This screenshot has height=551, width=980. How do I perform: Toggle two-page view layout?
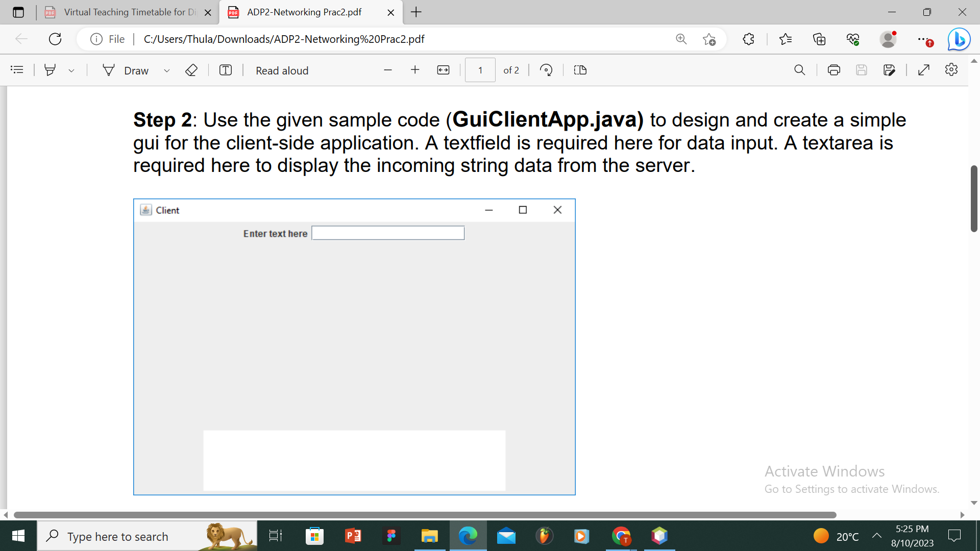click(x=580, y=70)
